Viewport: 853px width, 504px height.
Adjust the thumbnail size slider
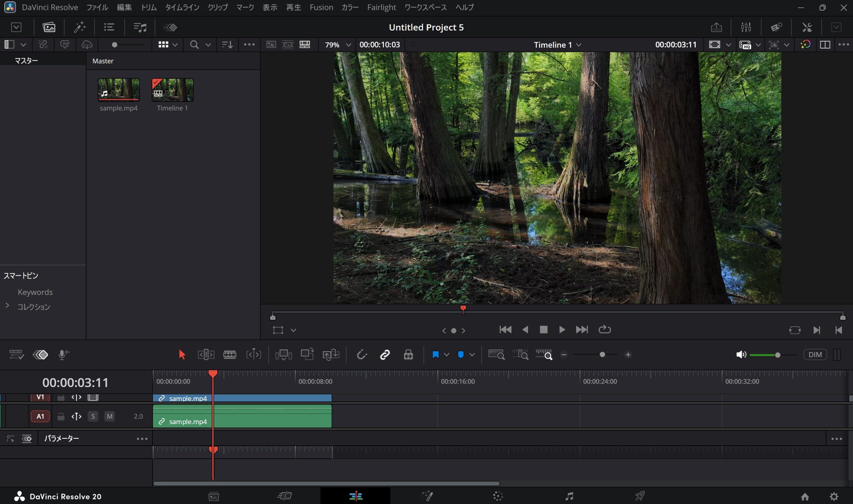tap(115, 45)
